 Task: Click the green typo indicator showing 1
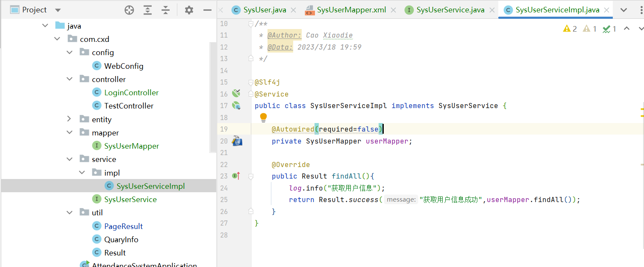609,29
